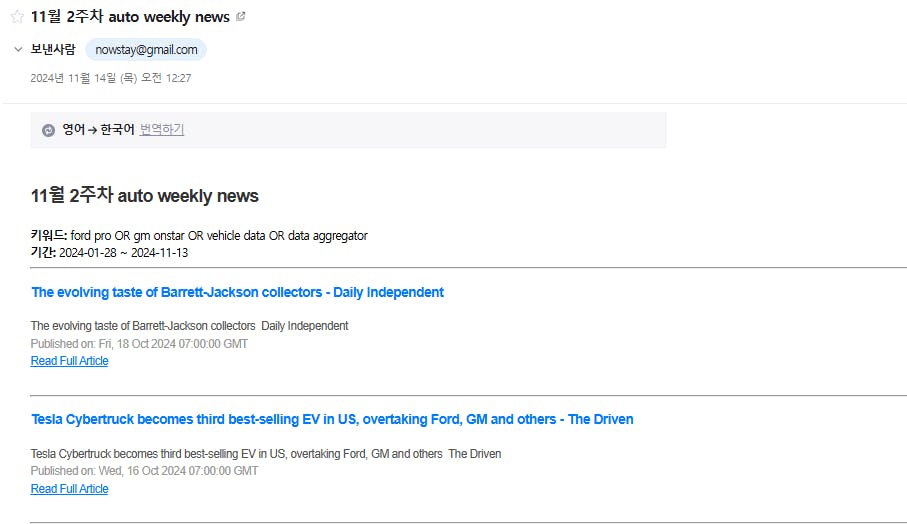Viewport: 907px width, 524px height.
Task: Open Barrett-Jackson collectors article headline
Action: pyautogui.click(x=238, y=292)
